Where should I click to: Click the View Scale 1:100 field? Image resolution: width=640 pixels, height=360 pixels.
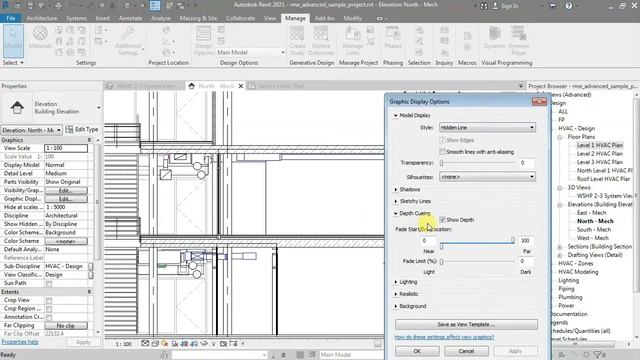point(66,148)
